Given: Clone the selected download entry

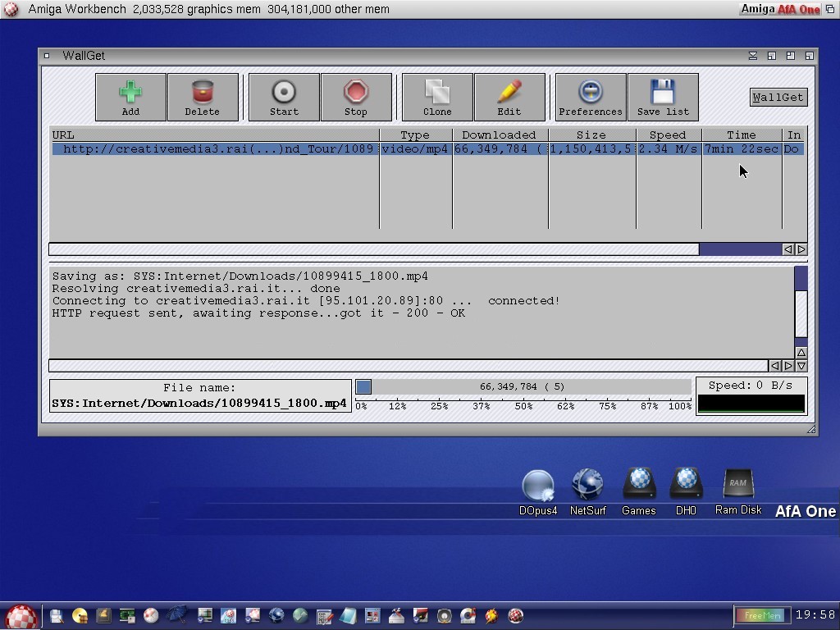Looking at the screenshot, I should [437, 97].
